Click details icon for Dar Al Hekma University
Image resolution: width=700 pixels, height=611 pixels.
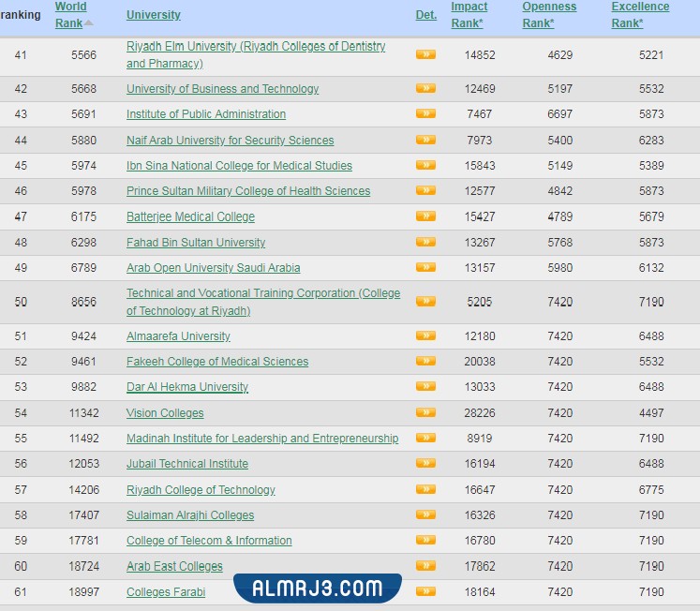(x=425, y=386)
